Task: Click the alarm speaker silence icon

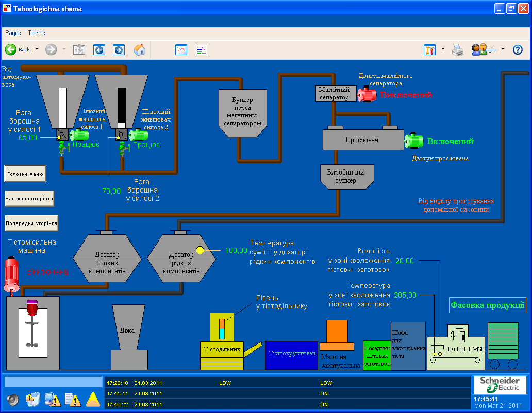Action: point(13,400)
